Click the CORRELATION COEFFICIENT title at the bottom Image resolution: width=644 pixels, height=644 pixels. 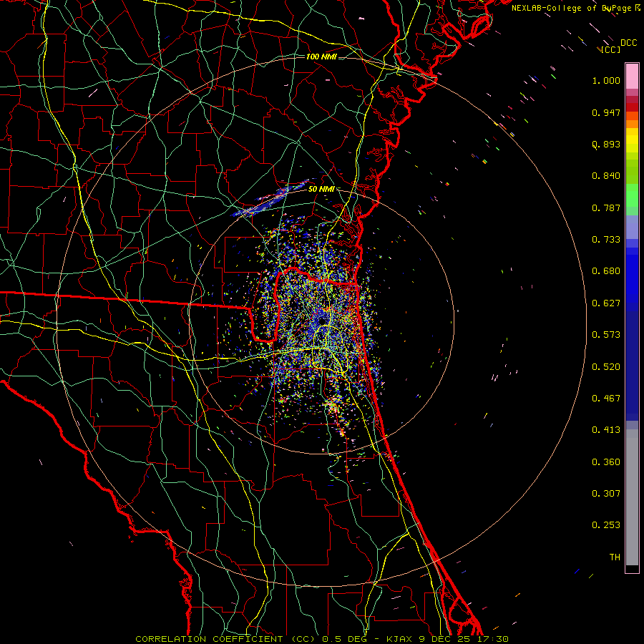209,639
